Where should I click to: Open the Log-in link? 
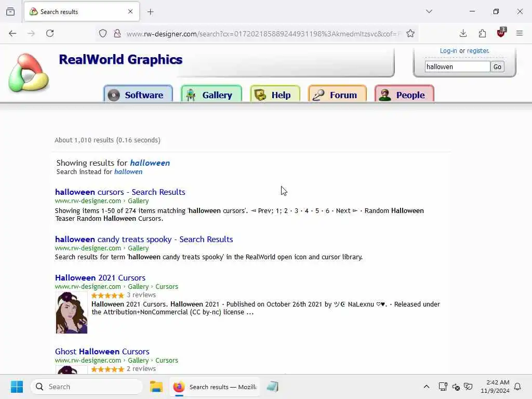448,51
